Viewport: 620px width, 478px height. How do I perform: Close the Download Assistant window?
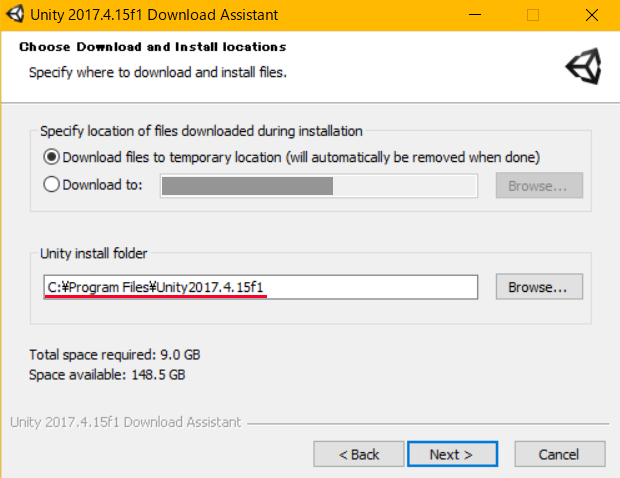coord(592,15)
